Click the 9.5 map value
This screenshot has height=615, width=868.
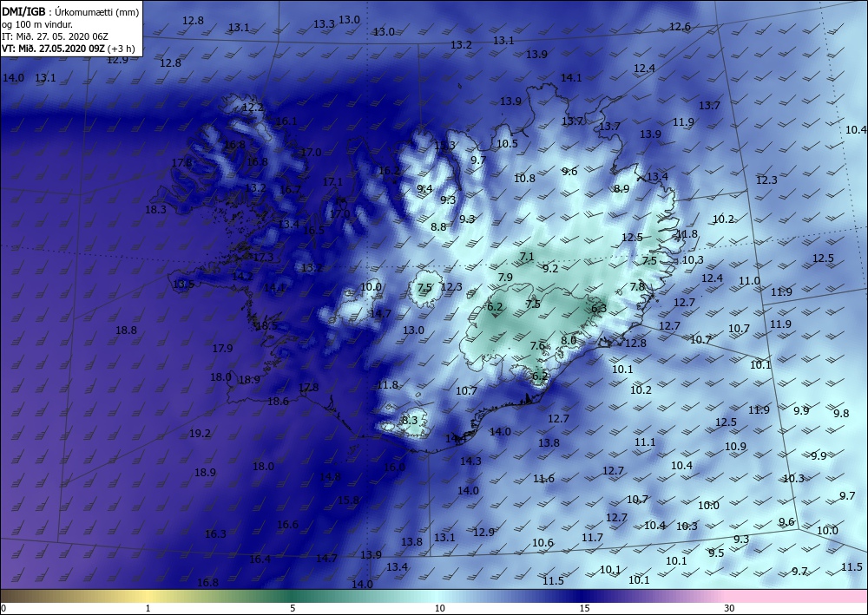(716, 553)
